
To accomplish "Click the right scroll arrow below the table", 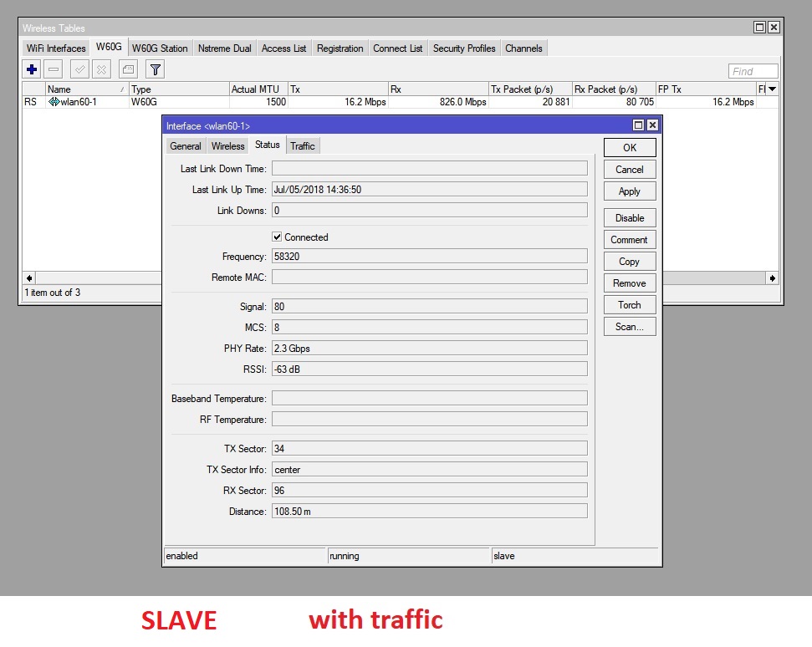I will [x=770, y=277].
